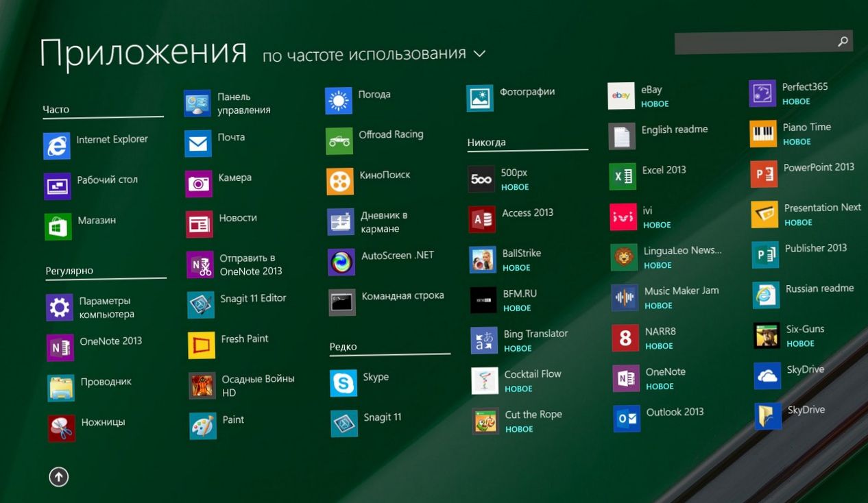
Task: Go back with the up arrow button
Action: (x=59, y=476)
